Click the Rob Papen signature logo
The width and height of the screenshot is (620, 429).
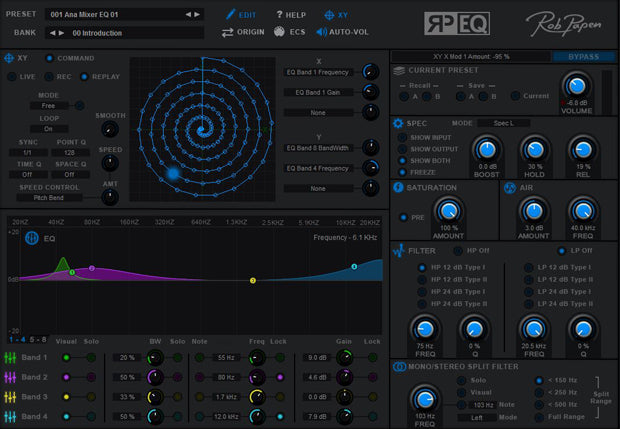(563, 24)
